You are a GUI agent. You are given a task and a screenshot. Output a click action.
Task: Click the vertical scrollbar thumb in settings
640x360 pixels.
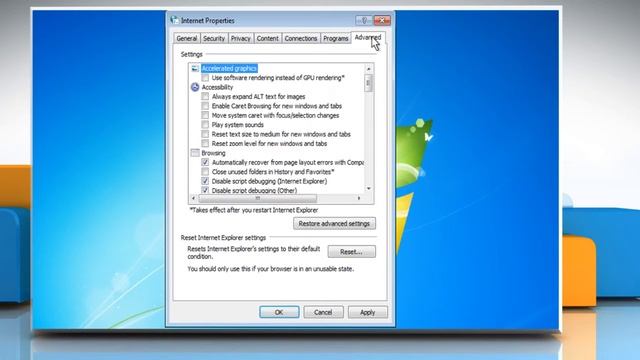[x=369, y=83]
